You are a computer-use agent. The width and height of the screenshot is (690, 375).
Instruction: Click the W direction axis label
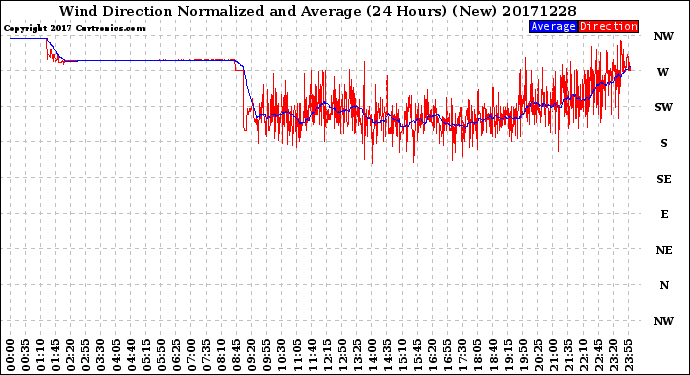point(663,72)
